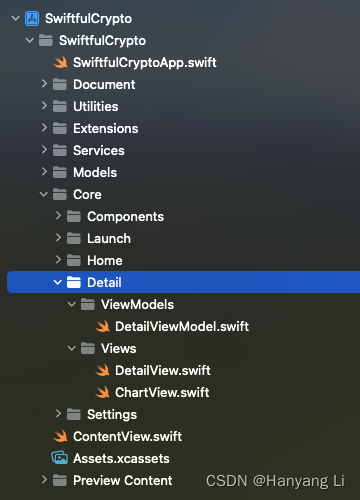Image resolution: width=360 pixels, height=500 pixels.
Task: Expand the Utilities folder disclosure arrow
Action: 44,106
